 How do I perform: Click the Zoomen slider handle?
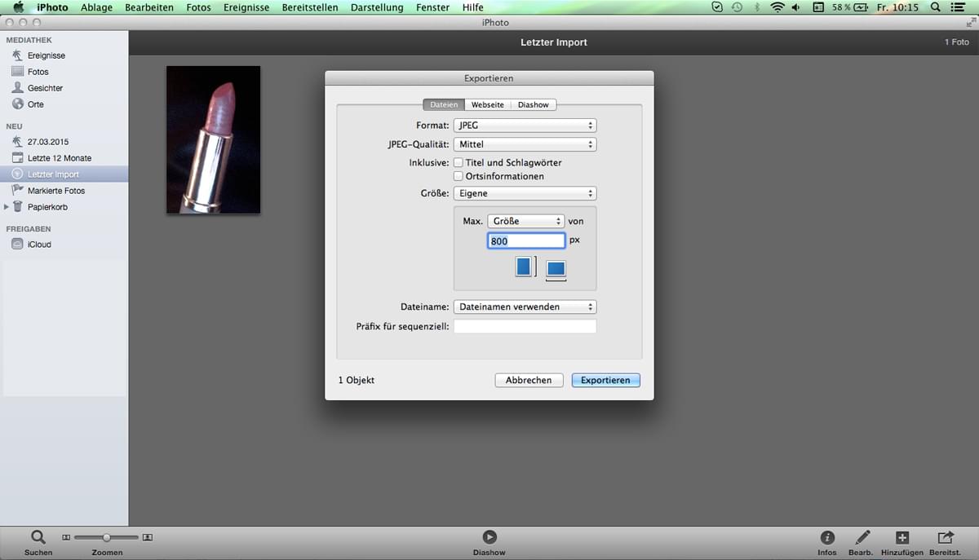pos(106,537)
